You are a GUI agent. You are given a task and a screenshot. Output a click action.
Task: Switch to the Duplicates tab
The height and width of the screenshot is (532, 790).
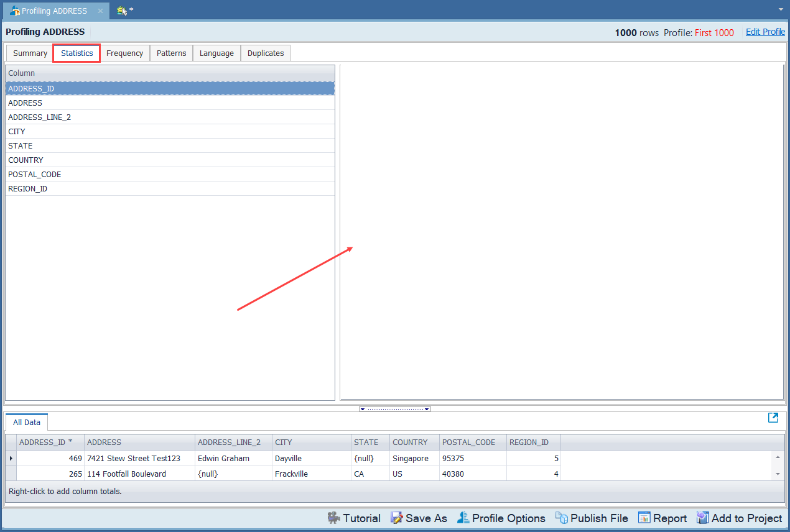[265, 53]
